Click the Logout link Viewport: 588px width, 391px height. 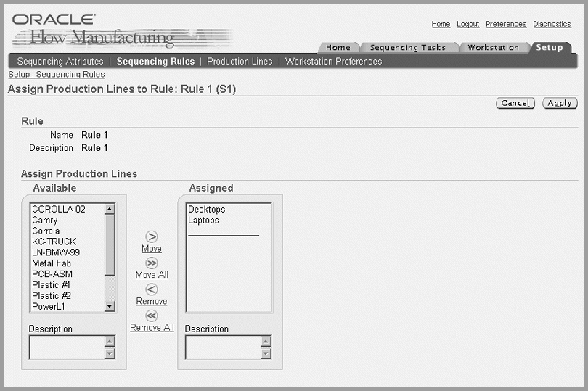point(467,24)
